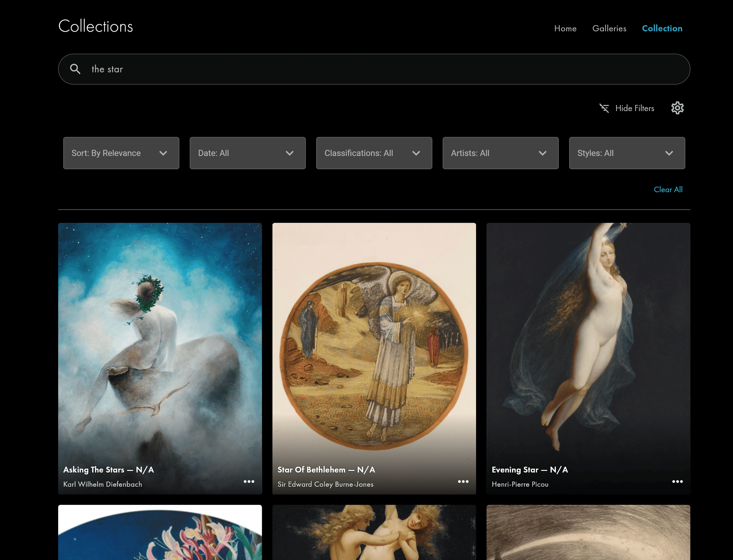Select the Collection nav link

click(662, 28)
